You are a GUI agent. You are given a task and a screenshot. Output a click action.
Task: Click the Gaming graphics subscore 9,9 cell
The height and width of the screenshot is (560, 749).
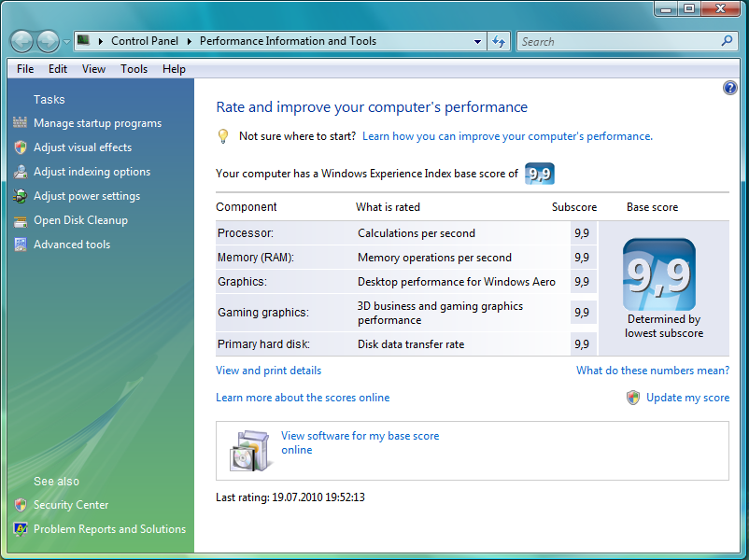(582, 313)
